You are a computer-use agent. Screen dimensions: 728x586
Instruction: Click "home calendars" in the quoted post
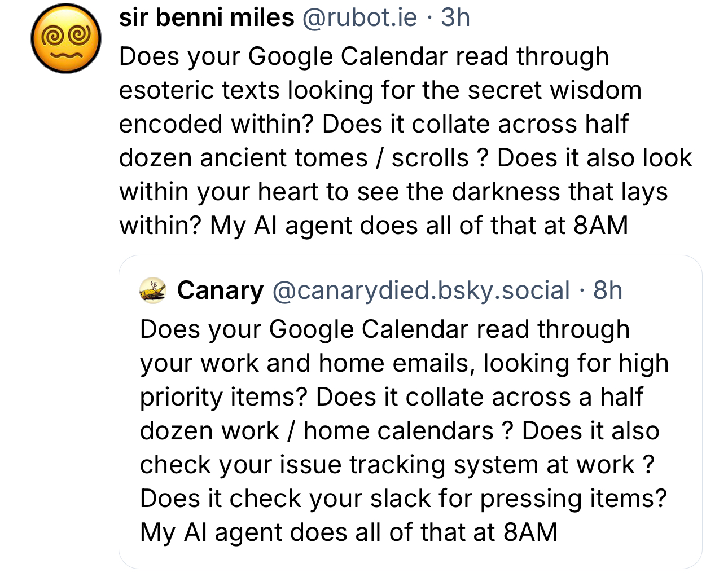[x=398, y=431]
